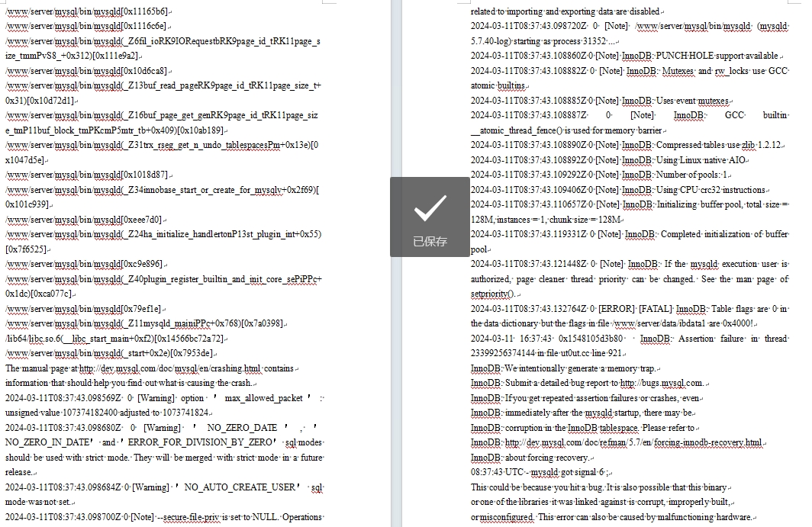The width and height of the screenshot is (812, 527).
Task: Click "We intentionally generate a memory trap."
Action: [x=580, y=368]
